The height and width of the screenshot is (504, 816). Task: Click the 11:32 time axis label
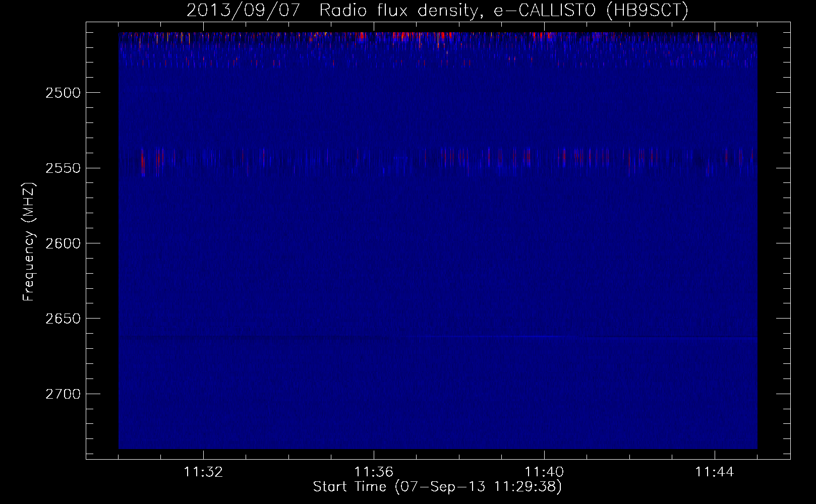click(x=203, y=472)
